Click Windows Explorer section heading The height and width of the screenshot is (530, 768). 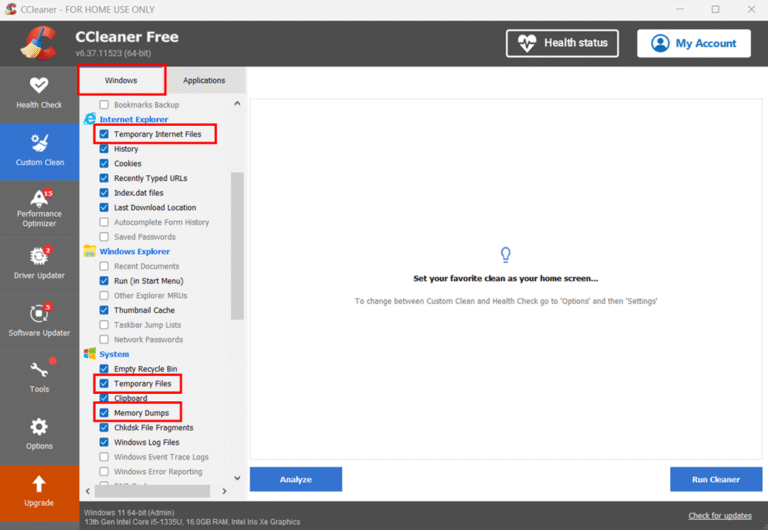coord(135,251)
